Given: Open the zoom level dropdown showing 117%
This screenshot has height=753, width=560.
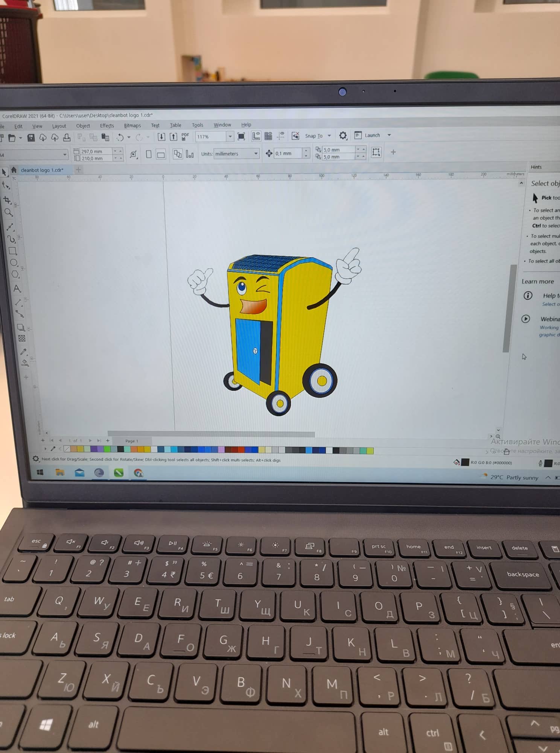Looking at the screenshot, I should tap(230, 137).
